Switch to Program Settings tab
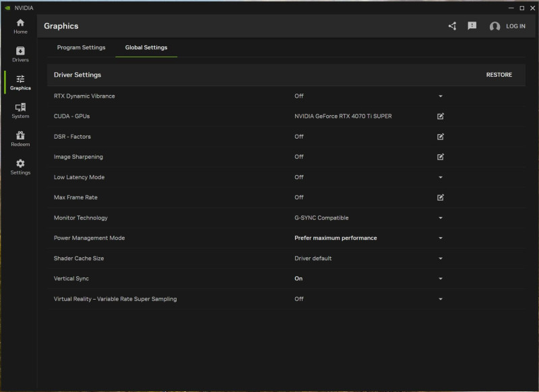Screen dimensions: 539x392 click(x=82, y=48)
